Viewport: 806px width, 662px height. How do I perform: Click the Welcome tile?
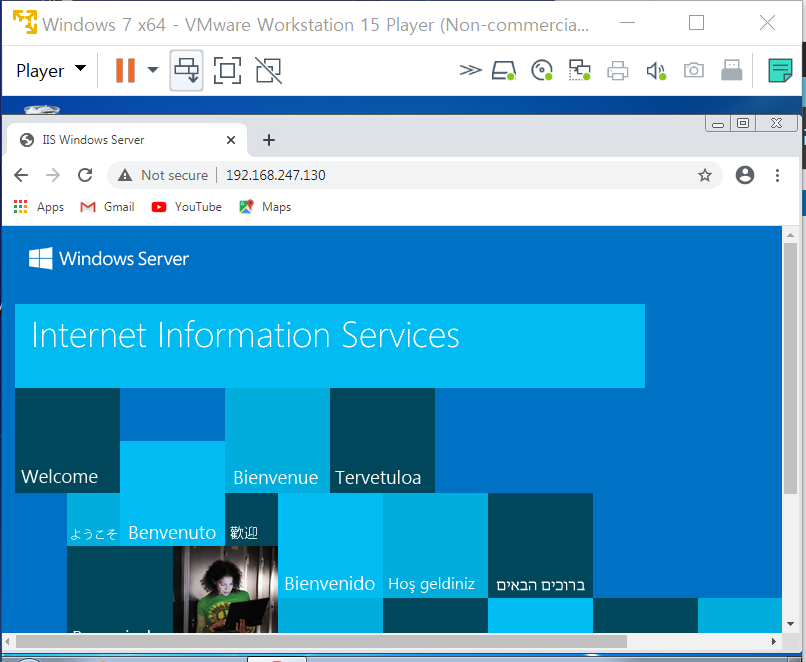tap(67, 440)
